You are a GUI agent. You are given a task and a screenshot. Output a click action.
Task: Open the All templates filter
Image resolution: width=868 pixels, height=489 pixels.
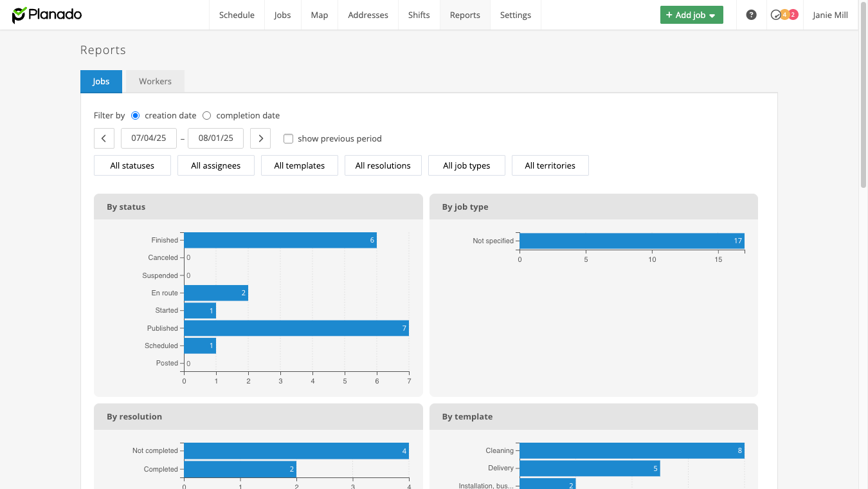point(300,165)
